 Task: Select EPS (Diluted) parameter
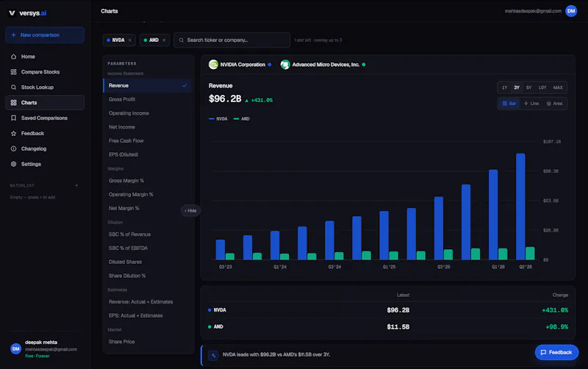point(147,154)
